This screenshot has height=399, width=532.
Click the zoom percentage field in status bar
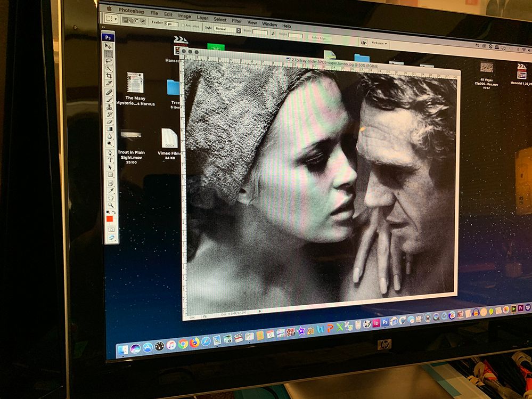[192, 317]
